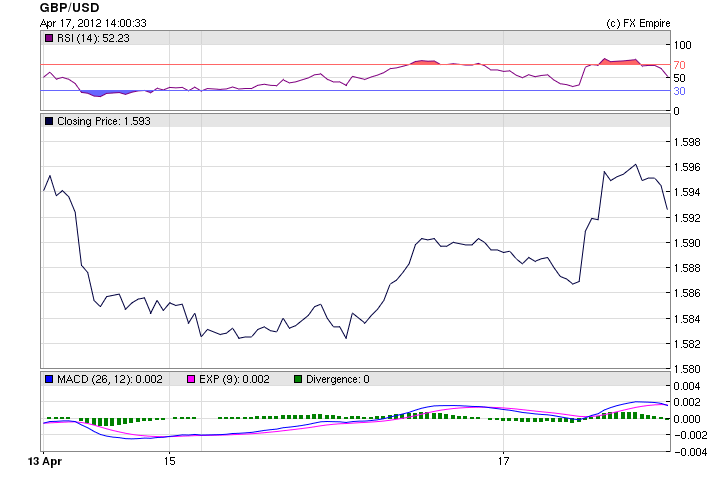
Task: Click the purple RSI legend swatch
Action: pyautogui.click(x=48, y=38)
